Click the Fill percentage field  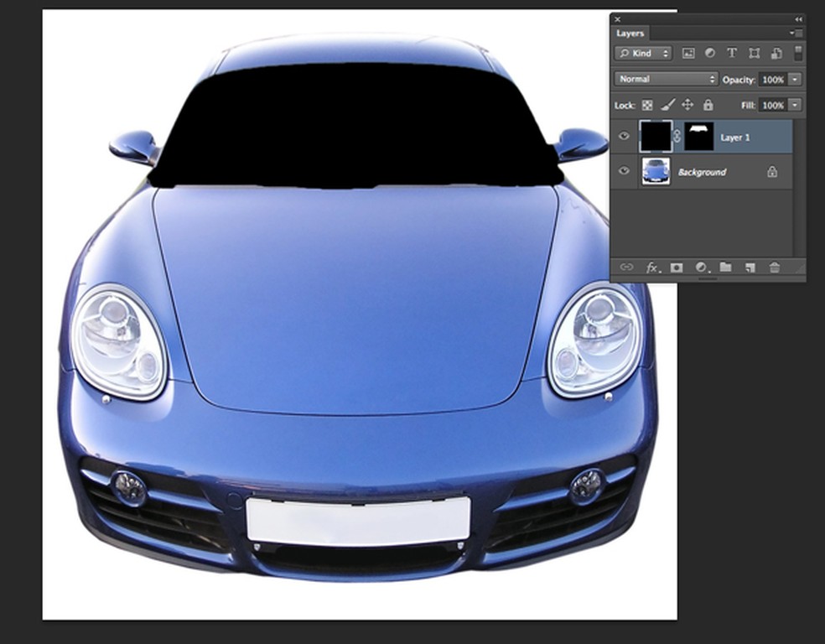[773, 105]
